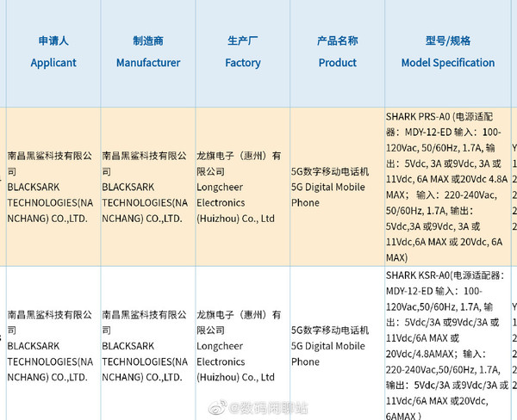This screenshot has width=517, height=420.
Task: Select manufacturer cell in SHARK KSR-A0 row
Action: tap(148, 343)
